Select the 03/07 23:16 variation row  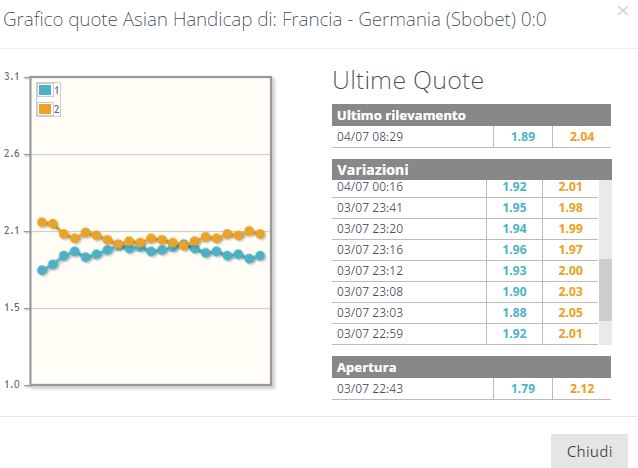pyautogui.click(x=465, y=250)
